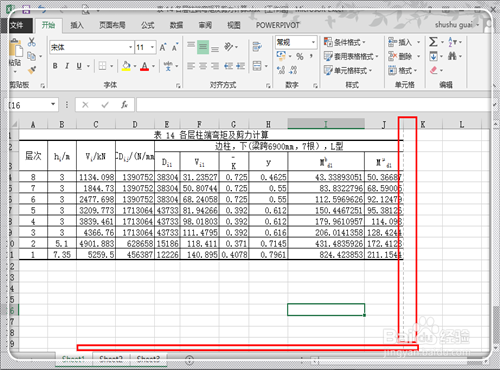Screen dimensions: 500x370
Task: Increase font size with the larger A icon
Action: tap(163, 47)
